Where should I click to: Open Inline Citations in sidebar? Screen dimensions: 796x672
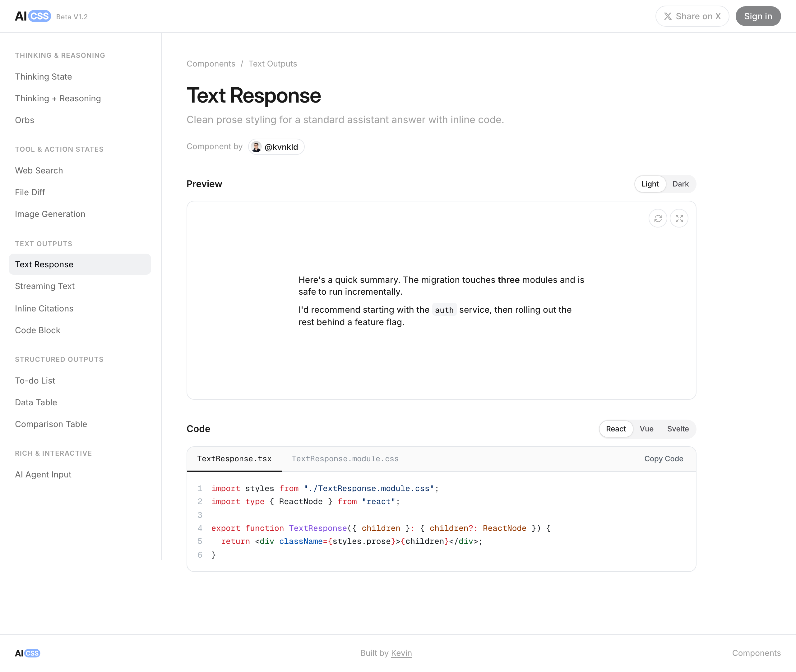80,308
